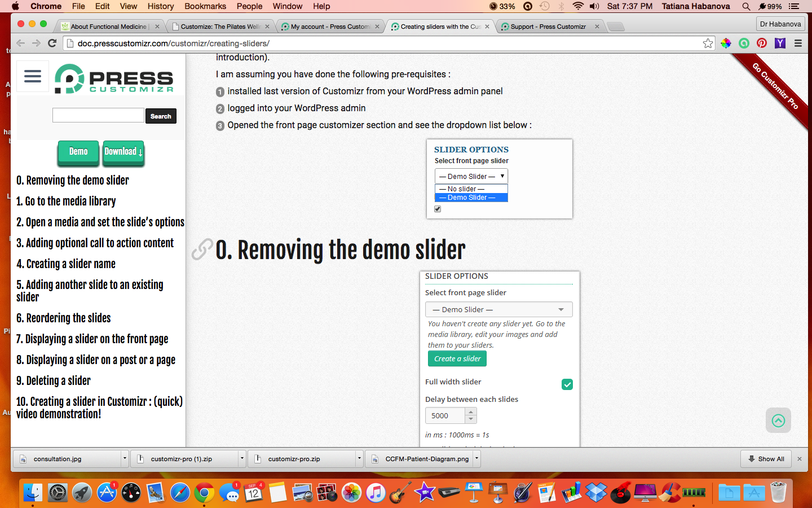Expand the Demo Slider dropdown under Select front page slider
The image size is (812, 508).
[x=498, y=309]
